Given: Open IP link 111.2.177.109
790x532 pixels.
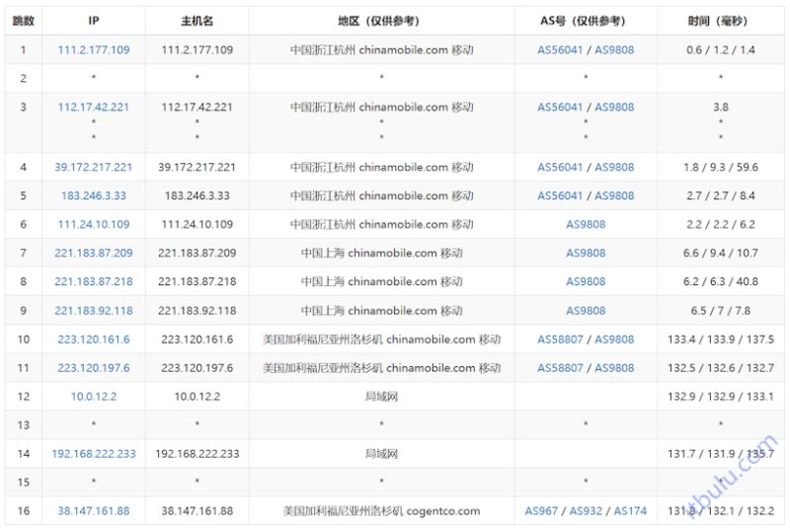Looking at the screenshot, I should click(94, 50).
